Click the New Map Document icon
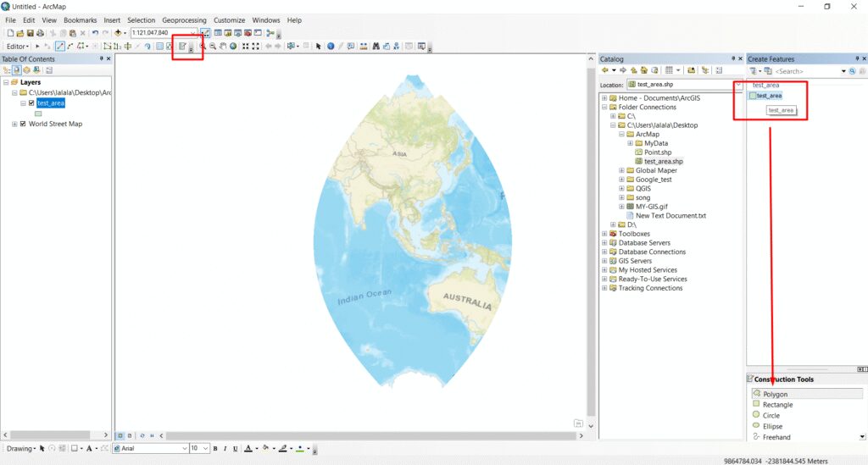This screenshot has width=868, height=465. 10,33
